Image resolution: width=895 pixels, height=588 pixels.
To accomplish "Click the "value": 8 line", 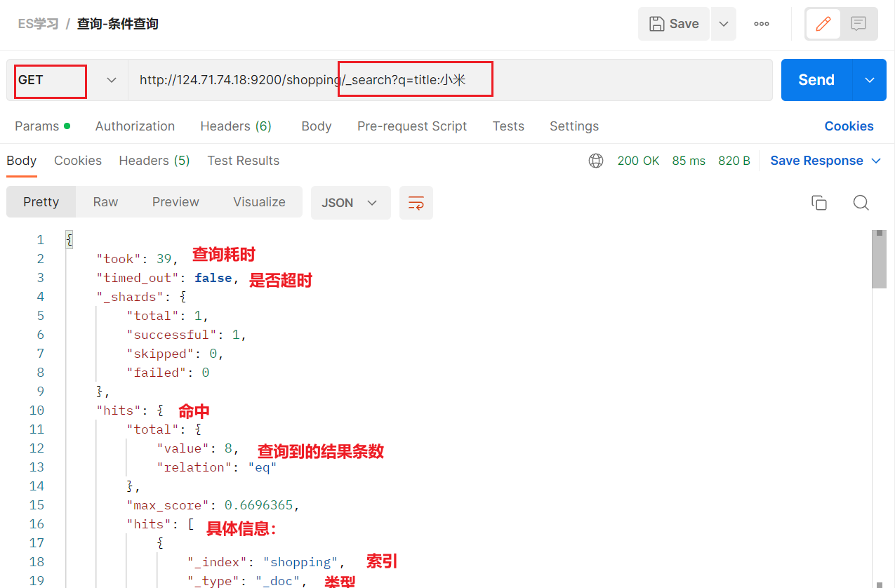I will pyautogui.click(x=198, y=448).
